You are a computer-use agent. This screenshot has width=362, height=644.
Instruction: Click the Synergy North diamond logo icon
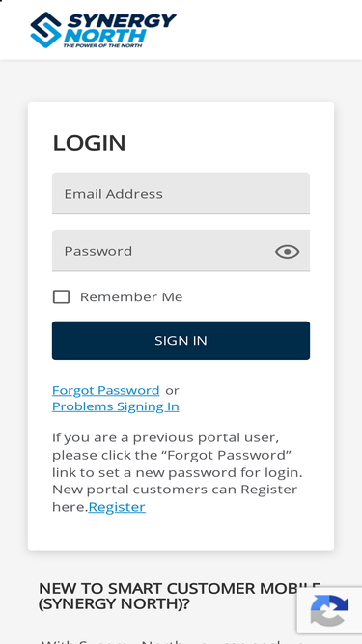click(46, 30)
